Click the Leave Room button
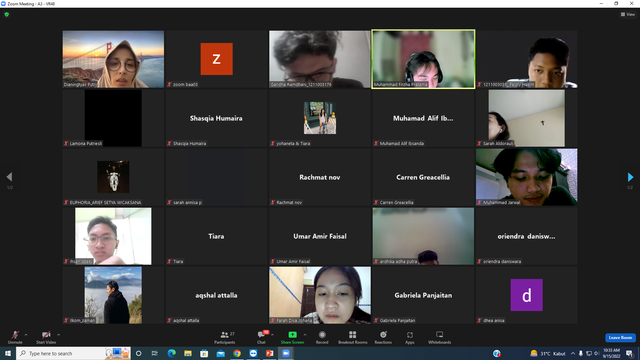Viewport: 640px width, 360px height. point(620,338)
